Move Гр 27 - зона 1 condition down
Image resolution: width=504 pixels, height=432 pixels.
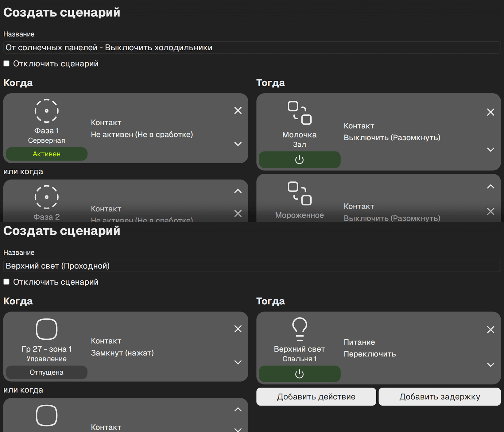(238, 362)
